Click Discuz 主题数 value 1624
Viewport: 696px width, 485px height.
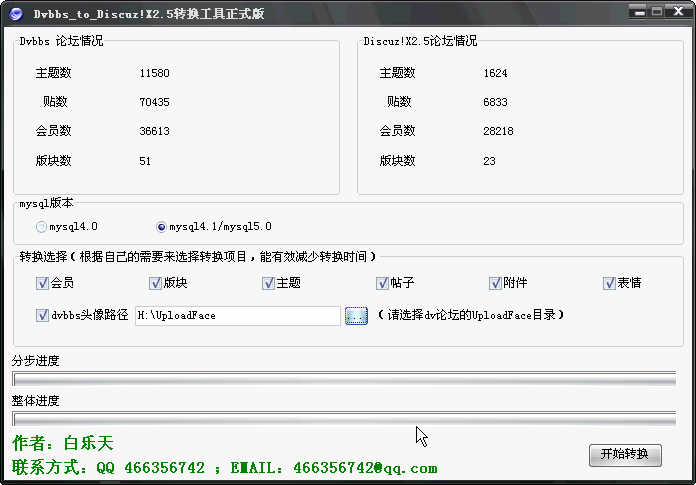495,73
